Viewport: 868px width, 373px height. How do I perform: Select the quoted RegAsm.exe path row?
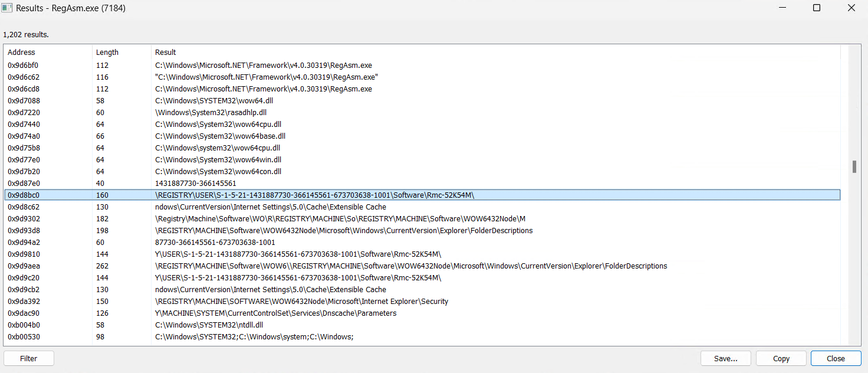266,77
